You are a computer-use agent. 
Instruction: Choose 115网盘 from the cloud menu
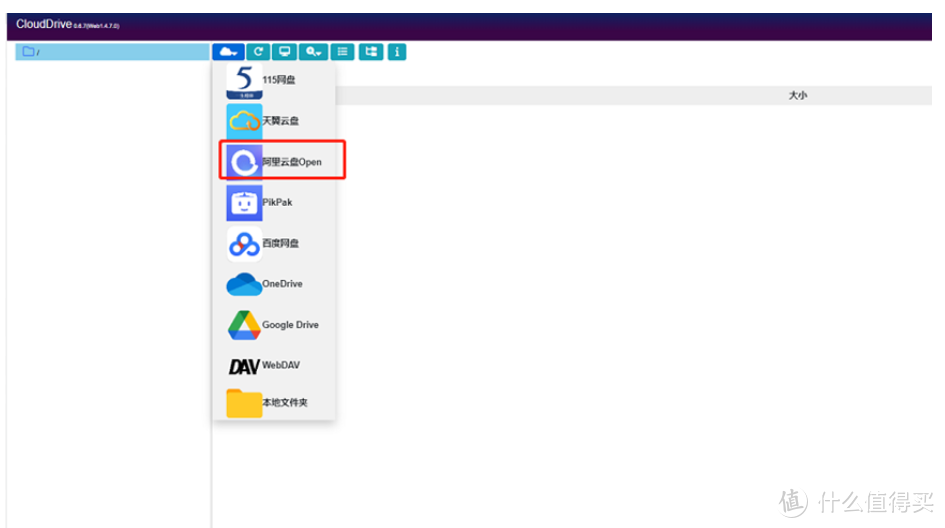tap(274, 80)
